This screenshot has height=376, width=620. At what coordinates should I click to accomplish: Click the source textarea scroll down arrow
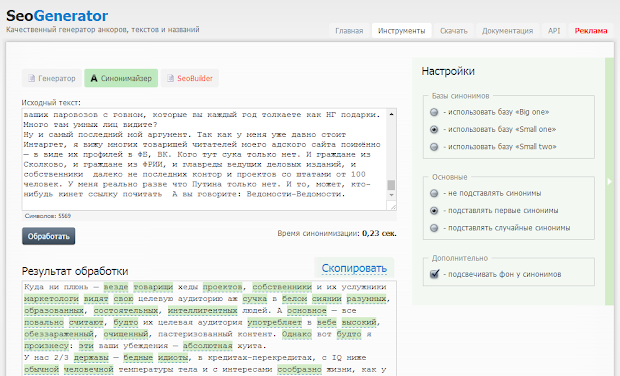[x=391, y=195]
